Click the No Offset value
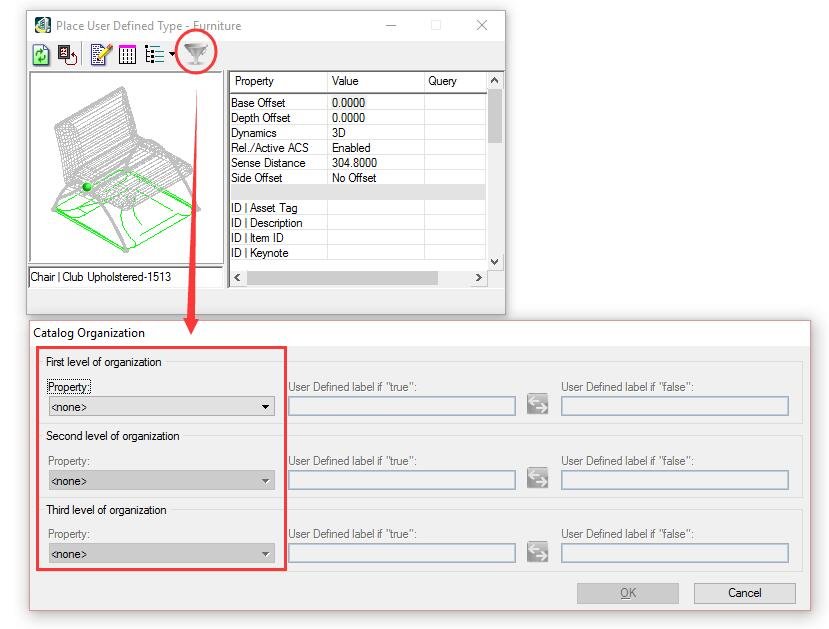 354,178
